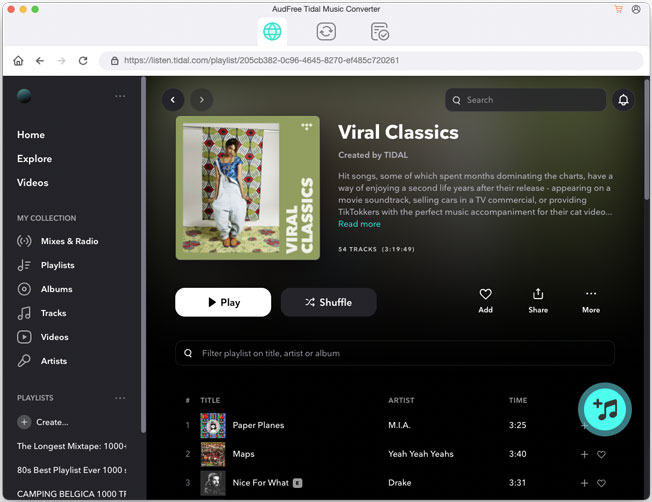652x502 pixels.
Task: Add Nice For What to playlist
Action: tap(584, 483)
